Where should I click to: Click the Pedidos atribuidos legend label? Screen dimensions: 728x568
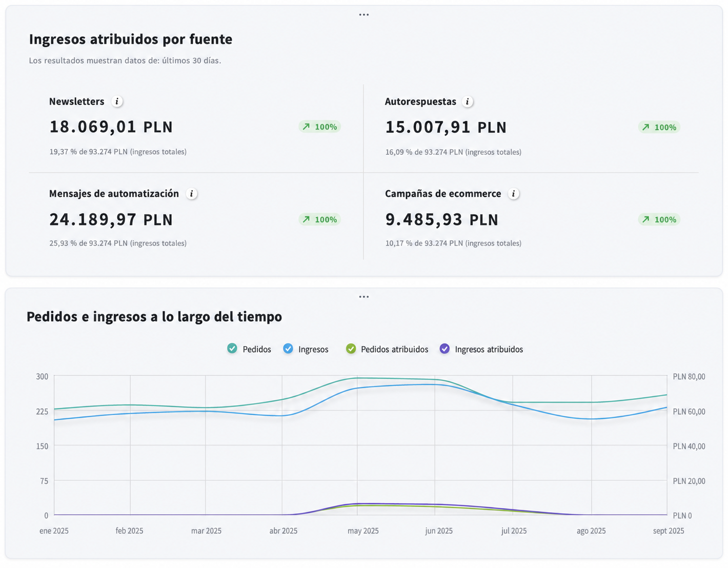tap(395, 349)
